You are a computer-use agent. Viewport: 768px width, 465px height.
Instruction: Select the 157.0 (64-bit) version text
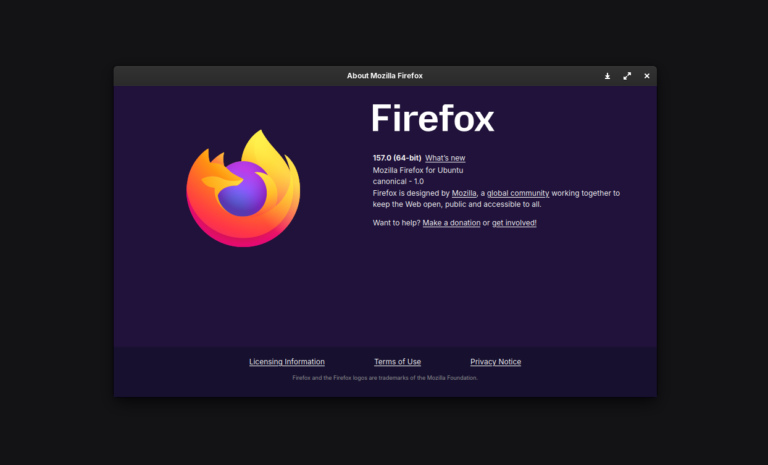point(397,158)
